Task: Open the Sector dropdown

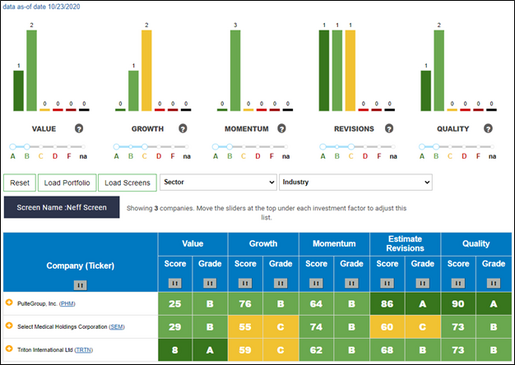Action: point(218,182)
